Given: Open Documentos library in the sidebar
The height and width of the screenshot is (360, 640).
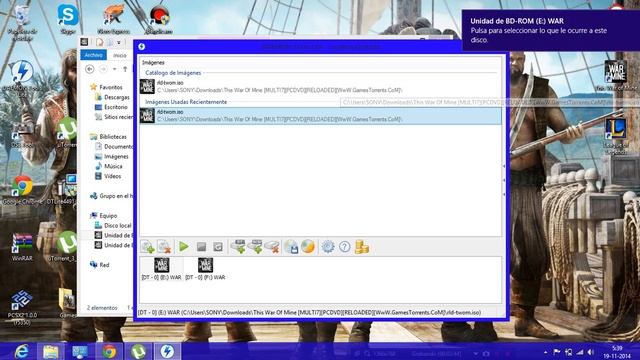Looking at the screenshot, I should 114,147.
